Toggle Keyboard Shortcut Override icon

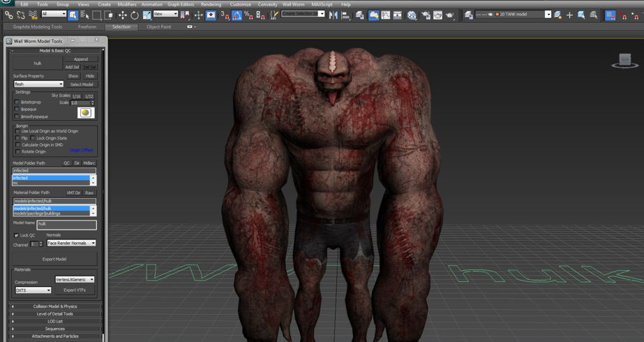(x=211, y=15)
